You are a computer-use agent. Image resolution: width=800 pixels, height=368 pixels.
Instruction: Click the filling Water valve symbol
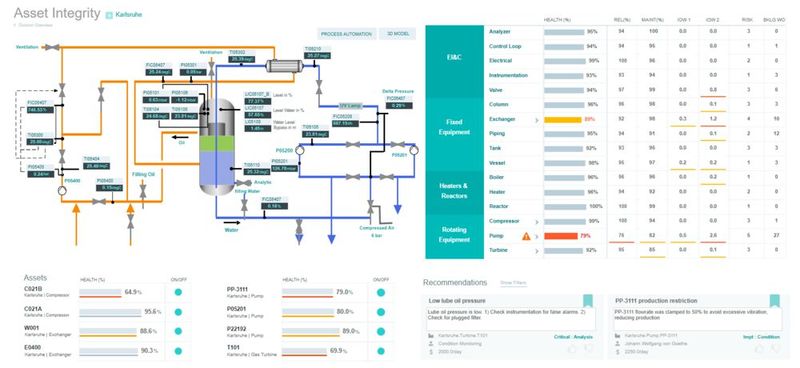tap(244, 204)
